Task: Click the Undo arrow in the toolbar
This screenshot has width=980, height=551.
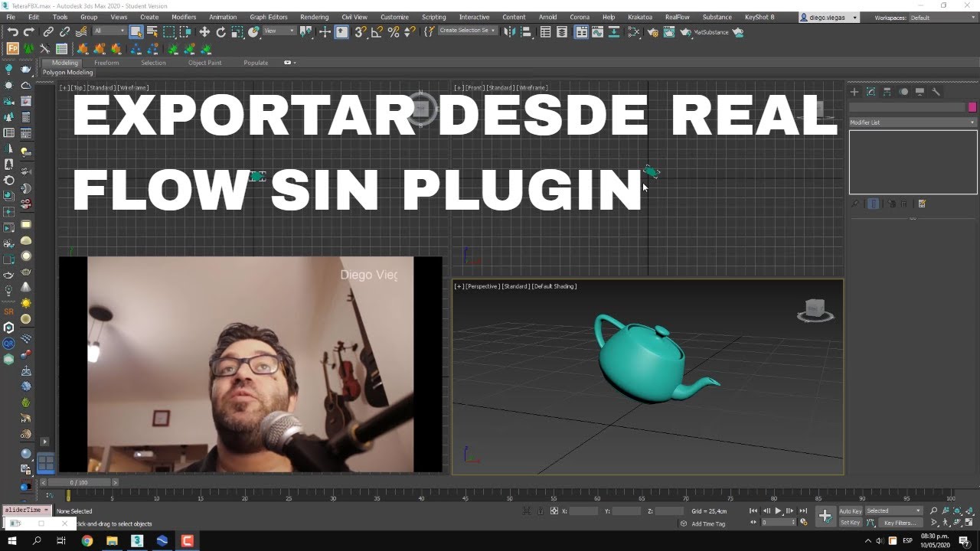Action: pos(12,31)
